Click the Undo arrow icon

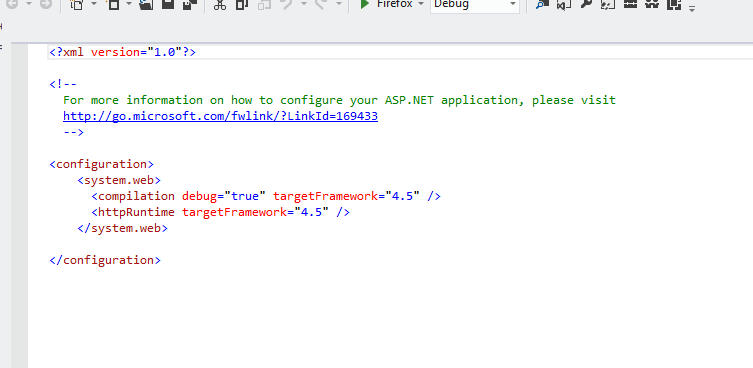(x=287, y=4)
